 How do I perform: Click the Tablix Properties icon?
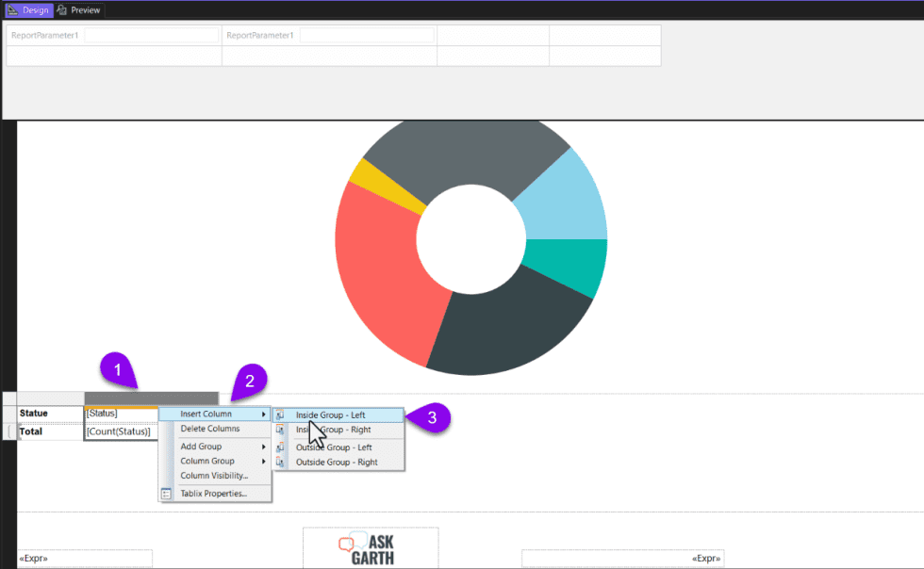(x=166, y=494)
